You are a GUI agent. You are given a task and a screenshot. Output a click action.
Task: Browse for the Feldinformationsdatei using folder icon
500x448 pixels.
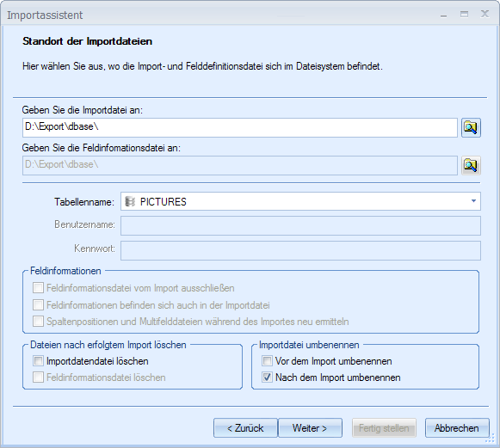[x=471, y=165]
